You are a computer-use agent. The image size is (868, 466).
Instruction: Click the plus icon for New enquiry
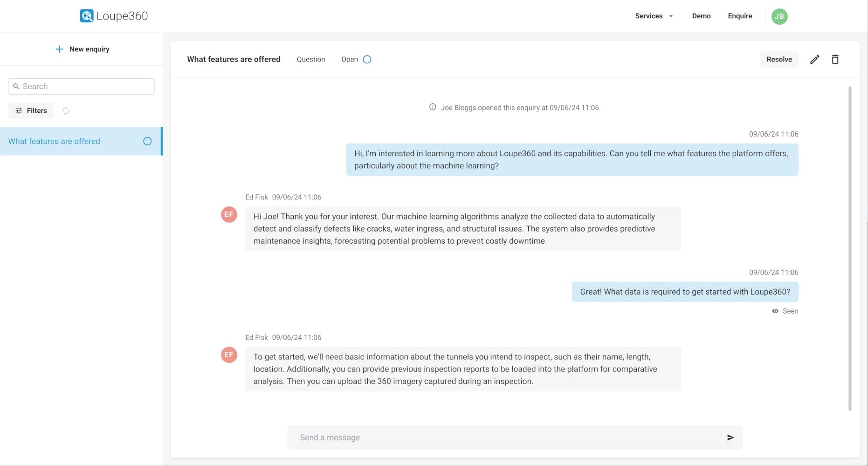(59, 49)
